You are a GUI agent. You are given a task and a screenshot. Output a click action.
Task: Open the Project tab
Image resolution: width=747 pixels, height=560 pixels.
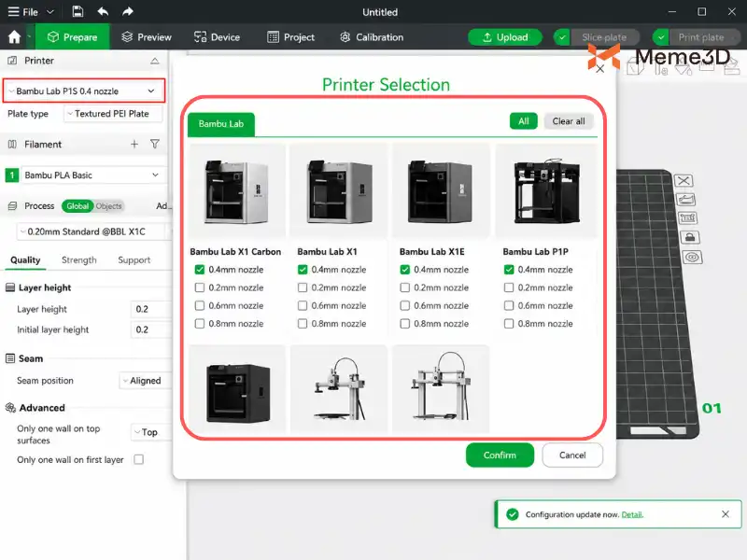click(x=290, y=37)
